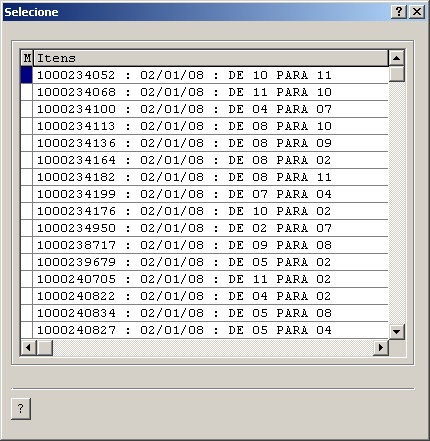Click the vertical scrollbar down arrow
This screenshot has width=430, height=441.
(x=396, y=331)
